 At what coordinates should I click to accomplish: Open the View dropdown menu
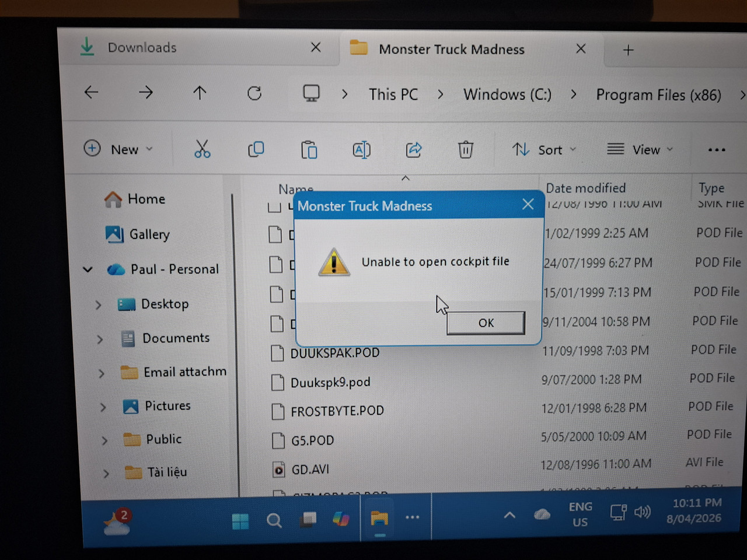tap(640, 150)
